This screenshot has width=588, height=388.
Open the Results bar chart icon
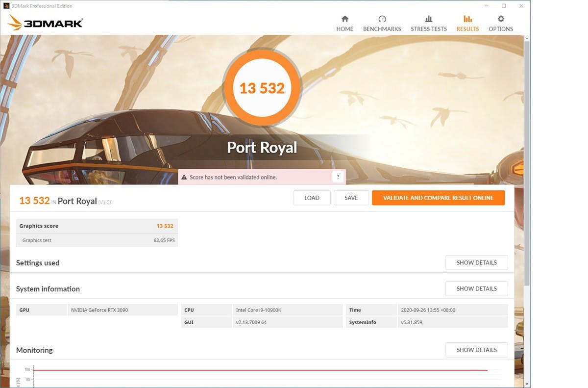coord(468,19)
